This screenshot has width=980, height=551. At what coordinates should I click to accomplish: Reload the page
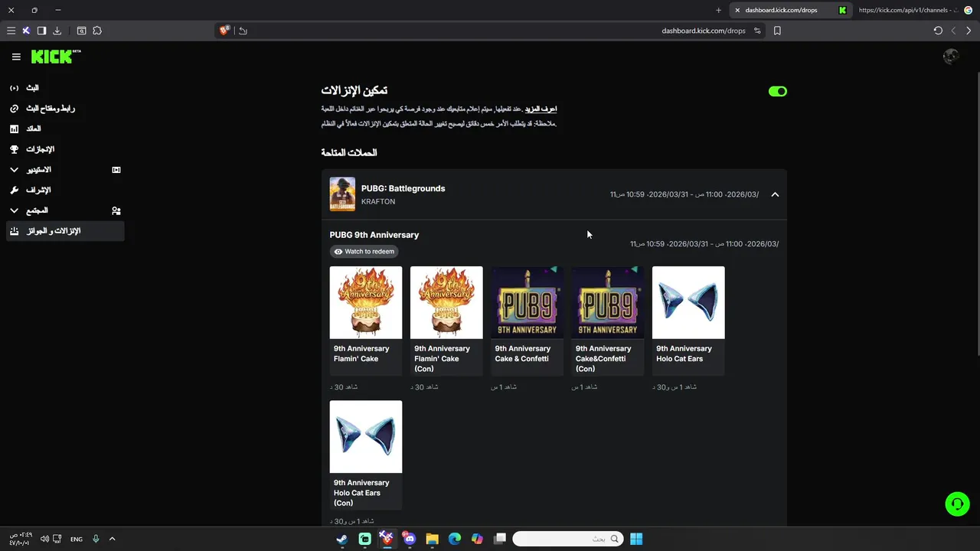click(x=938, y=31)
